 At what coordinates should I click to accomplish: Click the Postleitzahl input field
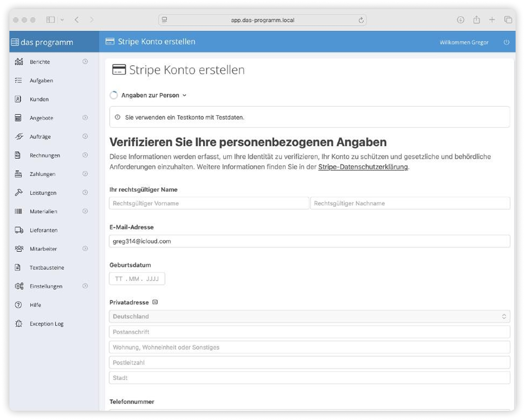309,363
